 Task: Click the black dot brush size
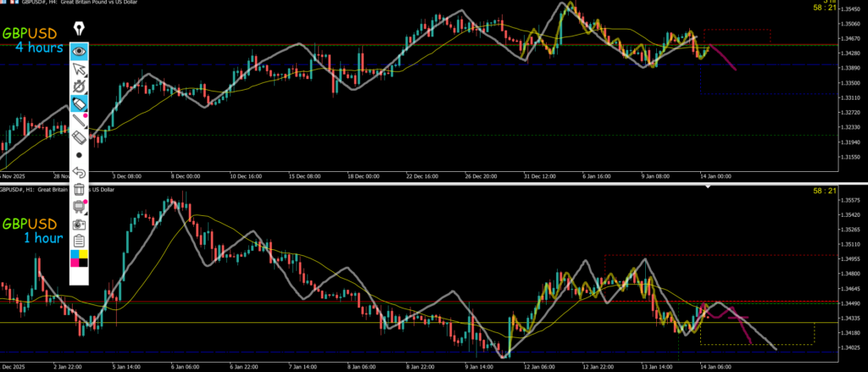click(x=80, y=155)
